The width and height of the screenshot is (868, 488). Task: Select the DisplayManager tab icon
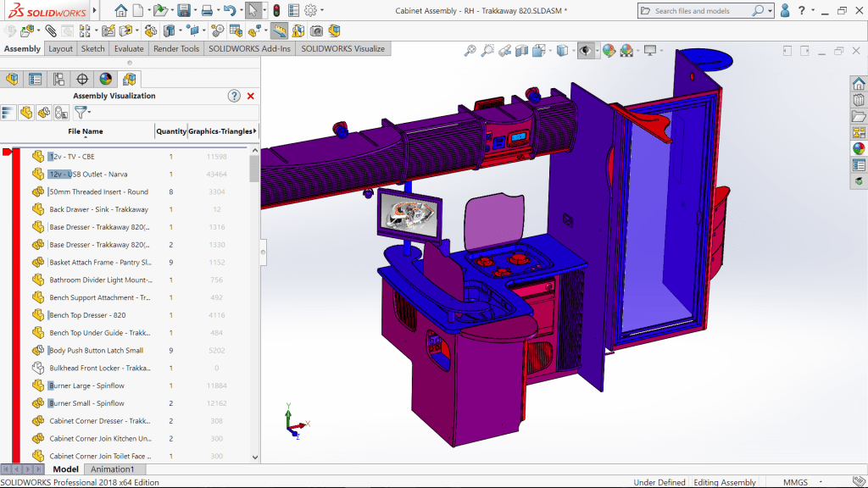pos(106,80)
